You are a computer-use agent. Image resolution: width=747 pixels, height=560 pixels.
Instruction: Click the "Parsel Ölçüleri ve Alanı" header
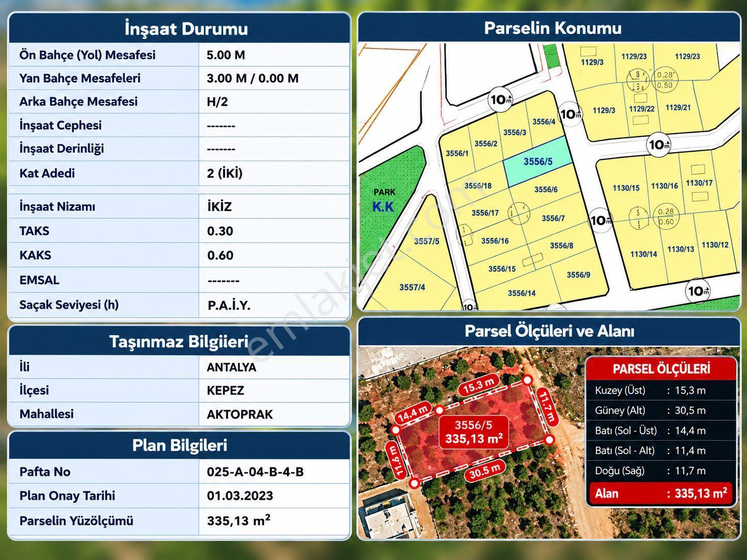pyautogui.click(x=549, y=331)
